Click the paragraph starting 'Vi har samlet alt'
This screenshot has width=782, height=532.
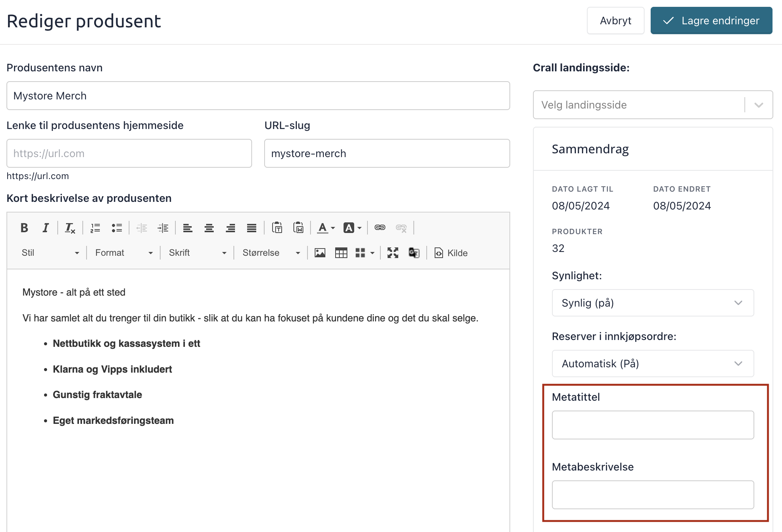point(251,318)
